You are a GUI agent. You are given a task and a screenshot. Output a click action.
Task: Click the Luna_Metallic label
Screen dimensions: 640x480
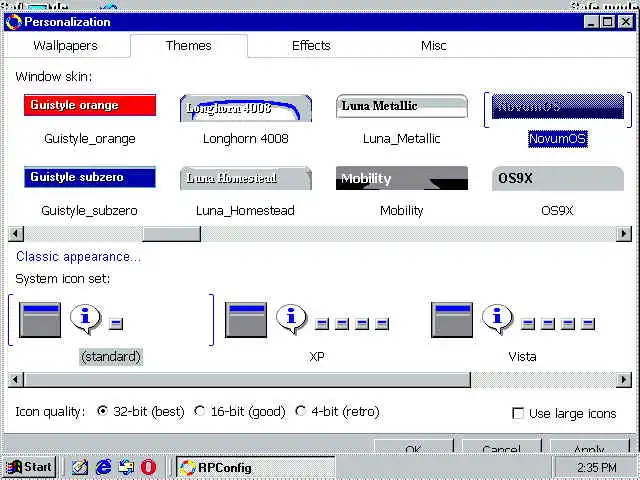(402, 139)
